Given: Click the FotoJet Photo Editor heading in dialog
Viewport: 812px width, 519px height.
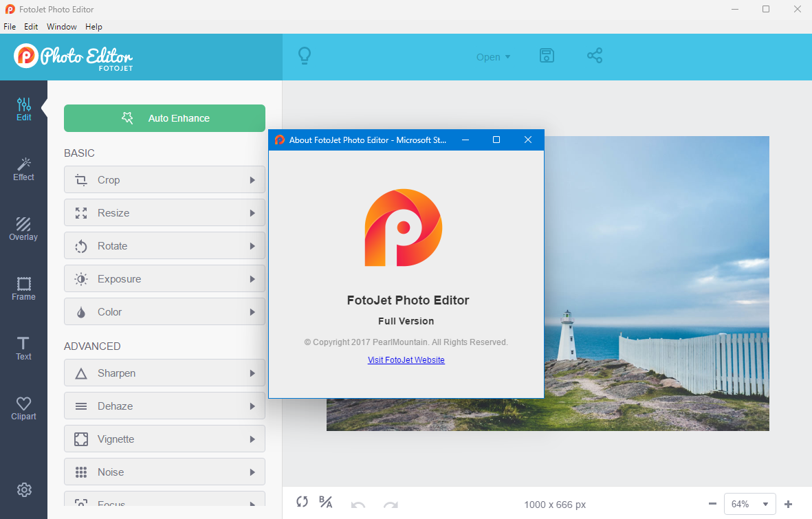Looking at the screenshot, I should 408,300.
